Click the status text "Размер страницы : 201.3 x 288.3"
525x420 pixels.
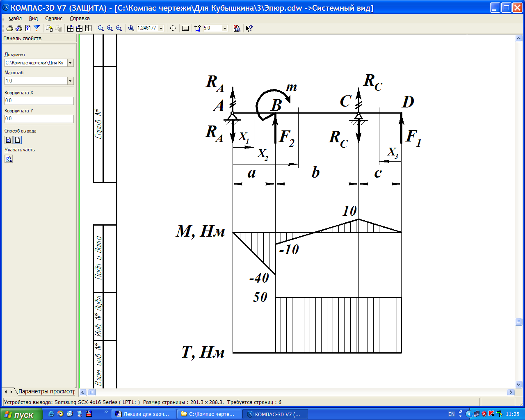pos(183,402)
